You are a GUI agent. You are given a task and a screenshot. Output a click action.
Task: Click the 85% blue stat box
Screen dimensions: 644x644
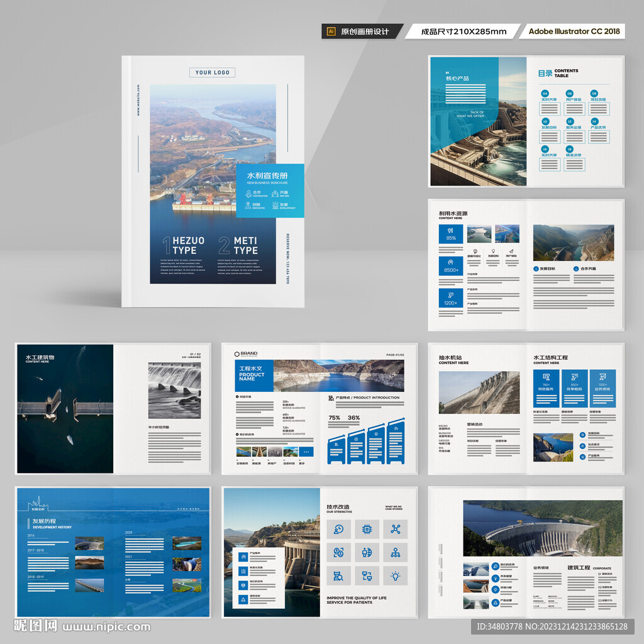451,234
